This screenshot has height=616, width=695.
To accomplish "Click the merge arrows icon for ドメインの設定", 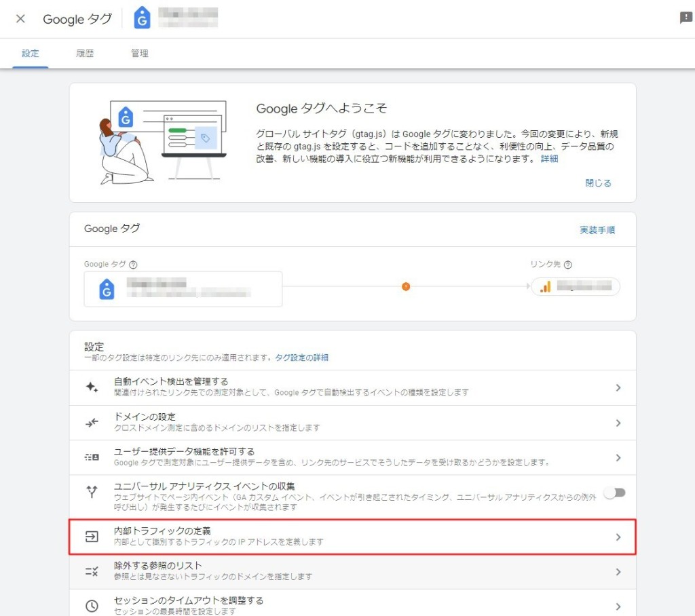I will tap(92, 423).
